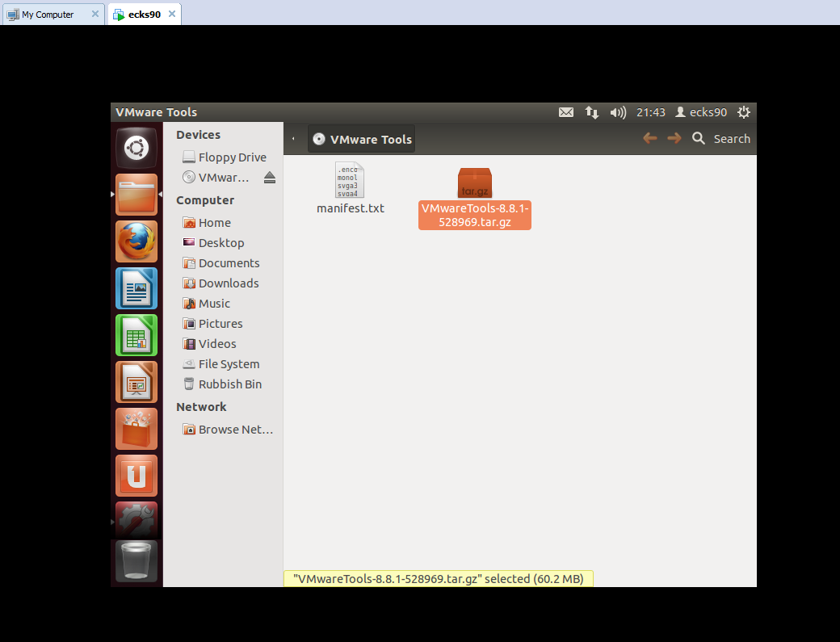Close the My Computer tab
This screenshot has width=840, height=642.
click(x=94, y=14)
